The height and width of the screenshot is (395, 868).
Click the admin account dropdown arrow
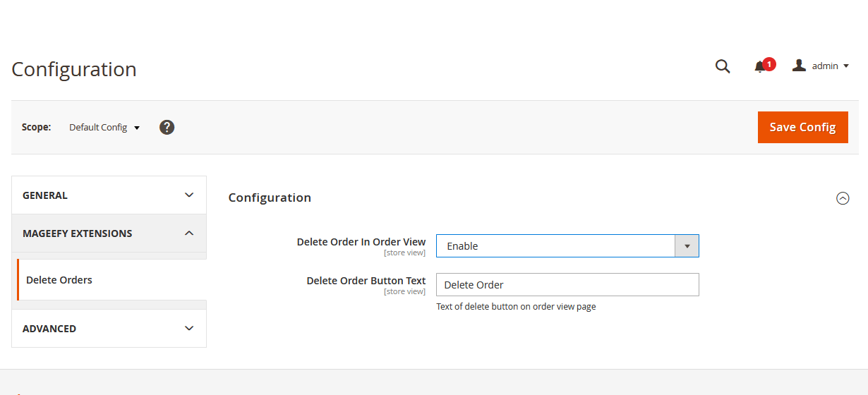846,66
